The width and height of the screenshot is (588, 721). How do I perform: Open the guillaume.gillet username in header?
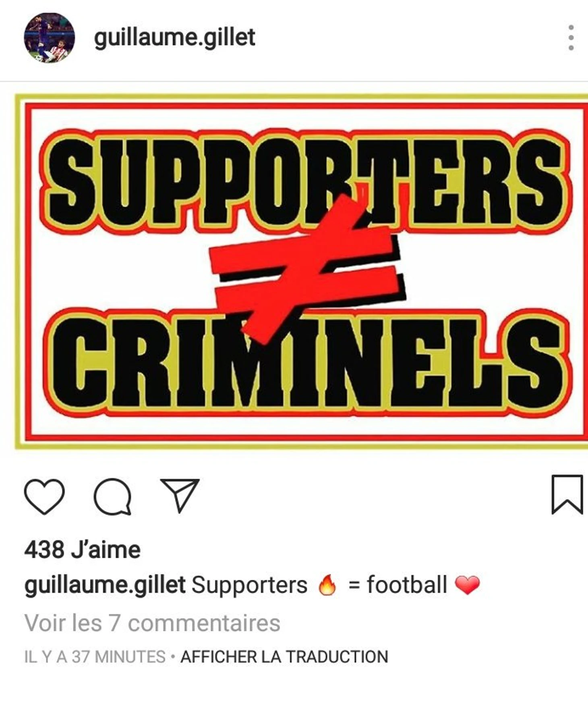click(174, 37)
